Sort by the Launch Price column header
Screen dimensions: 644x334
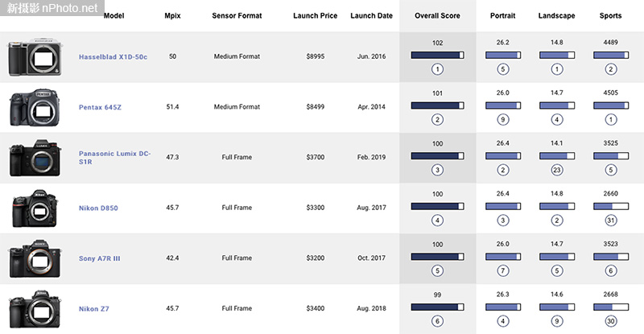[317, 16]
